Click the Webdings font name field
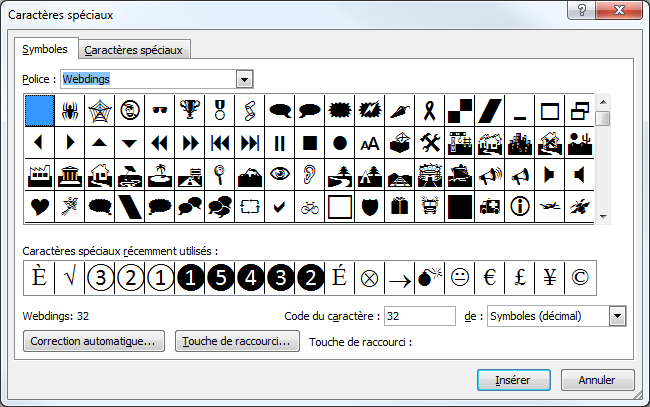This screenshot has height=407, width=650. [148, 79]
